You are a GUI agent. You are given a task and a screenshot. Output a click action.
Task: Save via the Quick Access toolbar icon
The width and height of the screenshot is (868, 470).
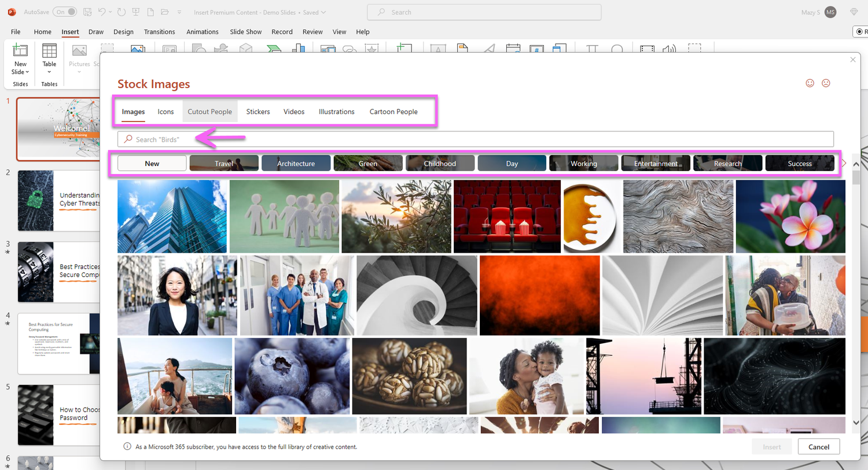point(88,12)
